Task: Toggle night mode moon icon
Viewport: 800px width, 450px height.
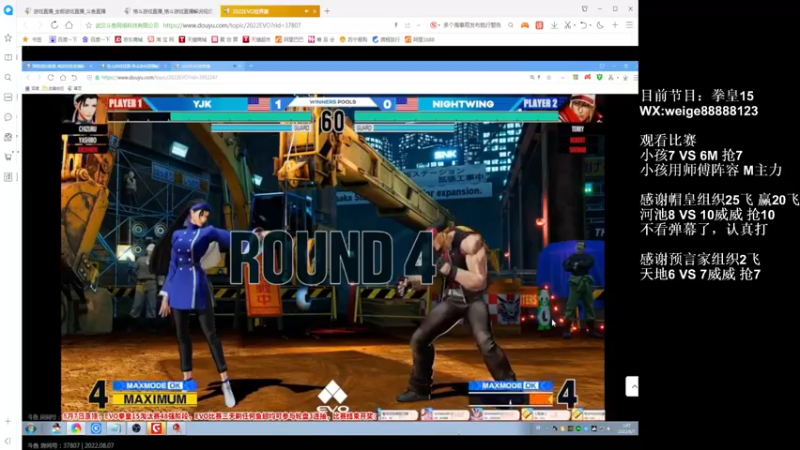Action: [x=600, y=25]
